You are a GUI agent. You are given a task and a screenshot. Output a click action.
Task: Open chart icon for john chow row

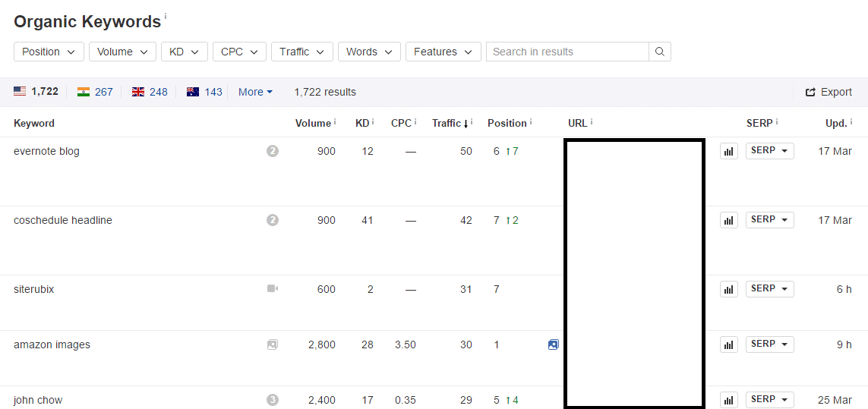click(x=729, y=400)
